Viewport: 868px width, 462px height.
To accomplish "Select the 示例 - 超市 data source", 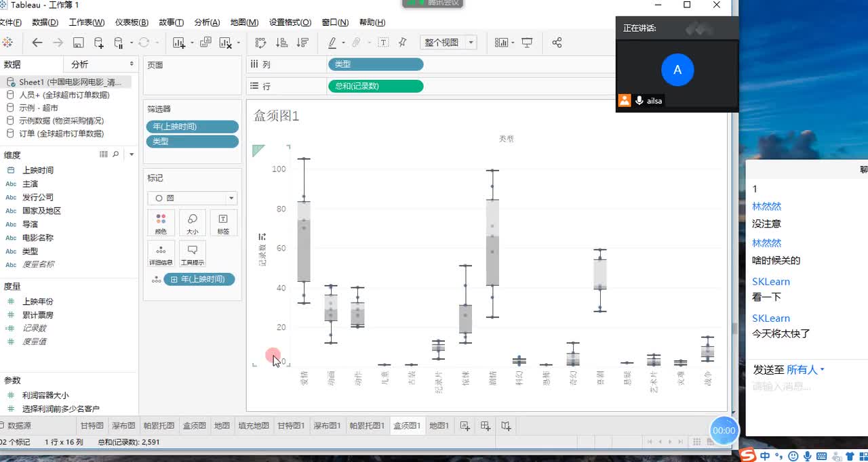I will (x=39, y=108).
